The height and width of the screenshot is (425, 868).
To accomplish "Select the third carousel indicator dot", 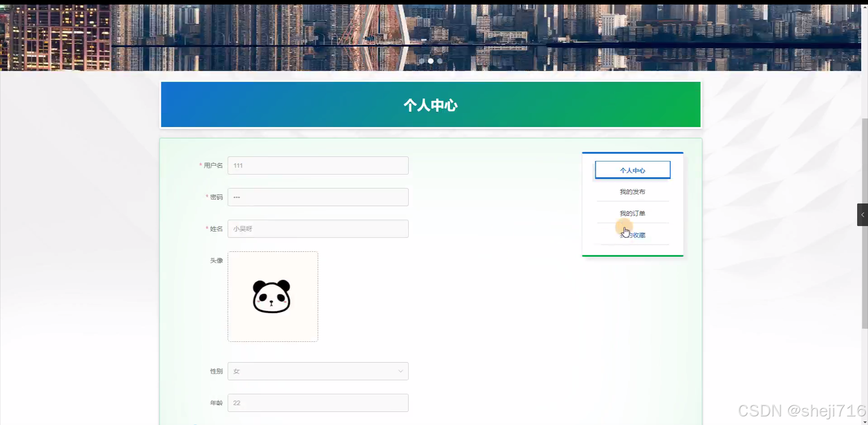I will [440, 61].
